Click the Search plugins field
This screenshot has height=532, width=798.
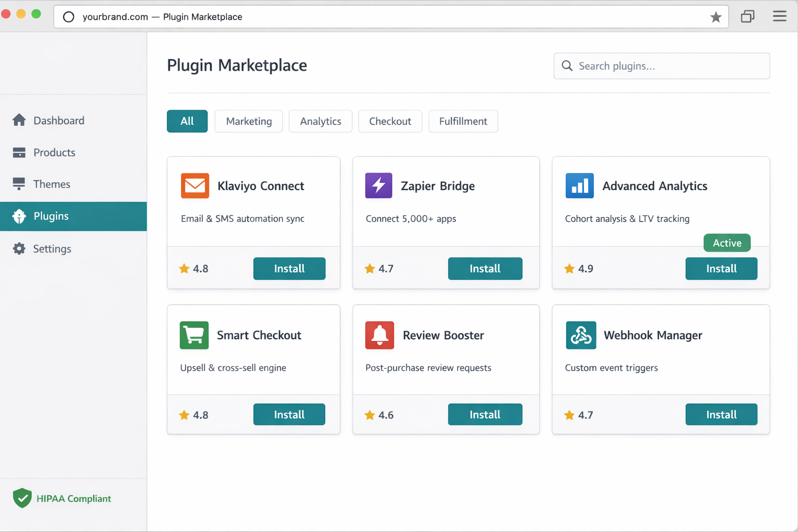[x=662, y=66]
